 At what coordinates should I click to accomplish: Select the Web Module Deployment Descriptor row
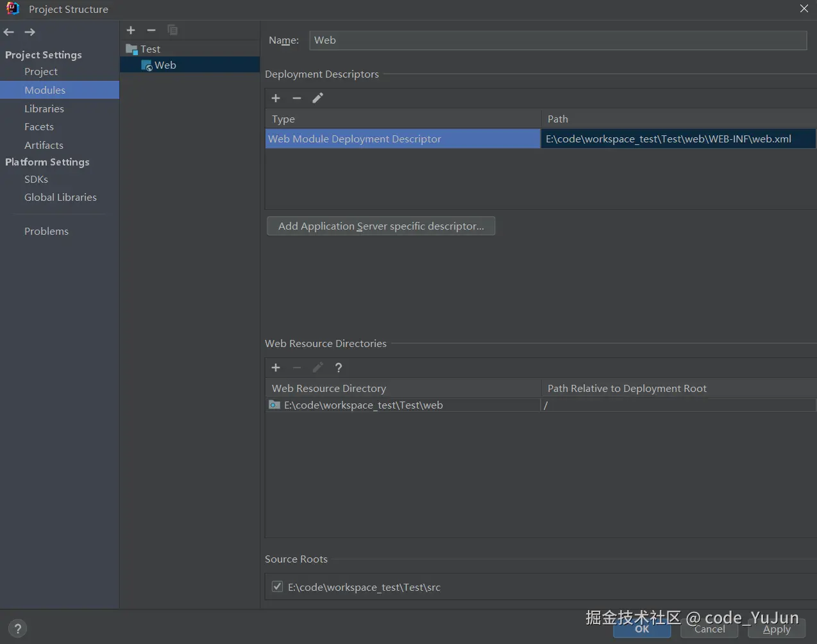point(403,139)
